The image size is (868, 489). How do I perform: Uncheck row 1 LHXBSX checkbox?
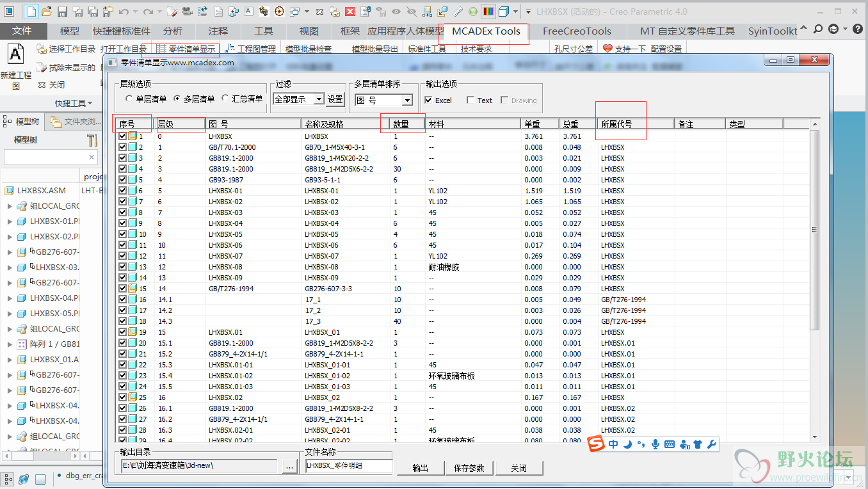point(123,136)
